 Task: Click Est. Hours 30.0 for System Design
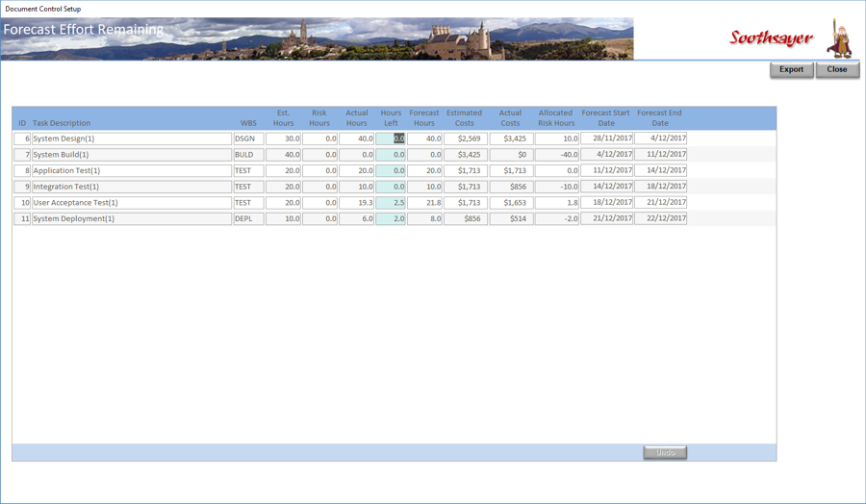(x=283, y=139)
